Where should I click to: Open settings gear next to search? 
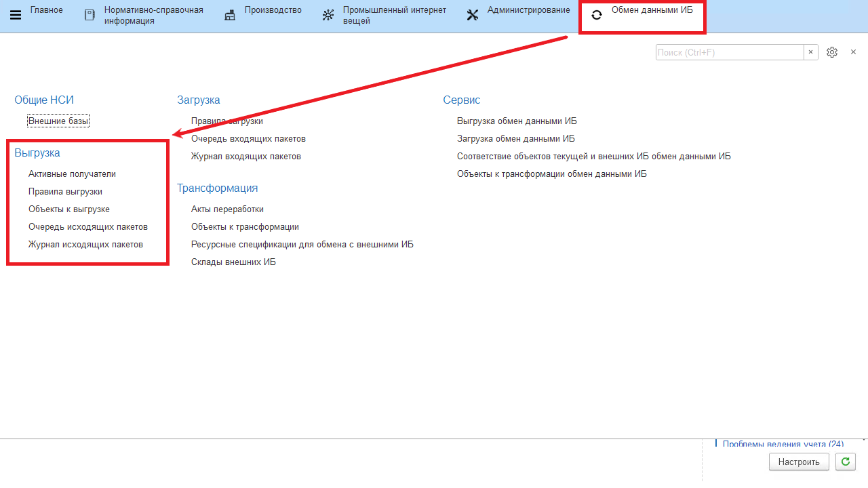832,52
